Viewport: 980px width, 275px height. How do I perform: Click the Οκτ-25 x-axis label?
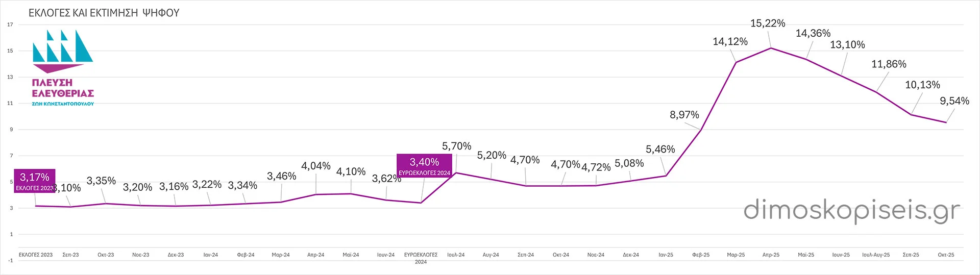point(946,255)
